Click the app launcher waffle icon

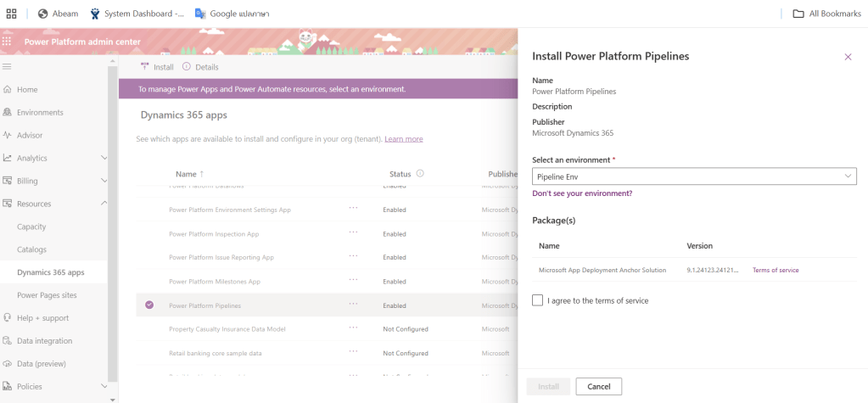tap(8, 41)
